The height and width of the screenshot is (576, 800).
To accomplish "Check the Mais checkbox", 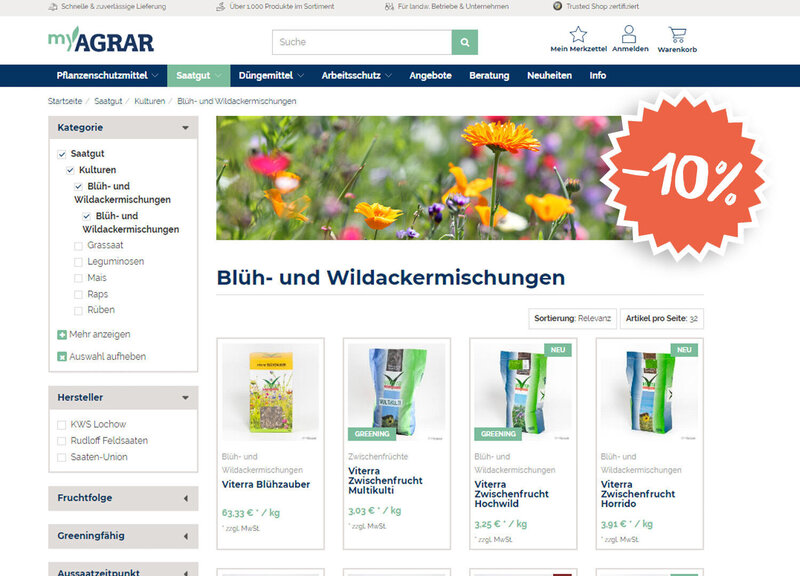I will [78, 278].
